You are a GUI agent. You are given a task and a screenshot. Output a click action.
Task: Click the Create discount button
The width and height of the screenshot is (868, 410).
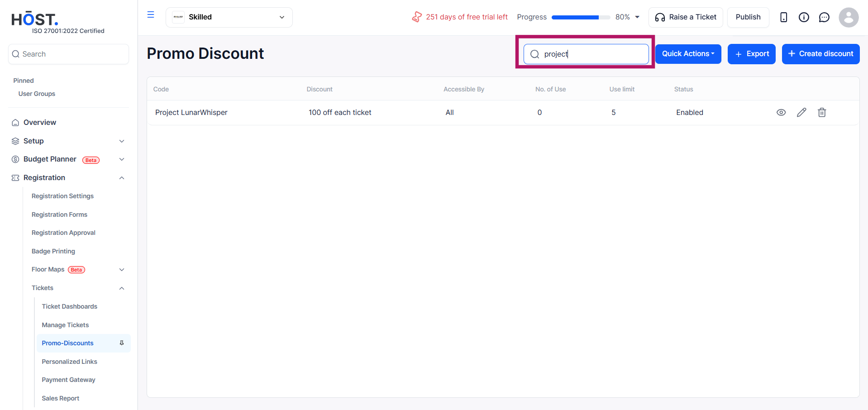tap(820, 54)
